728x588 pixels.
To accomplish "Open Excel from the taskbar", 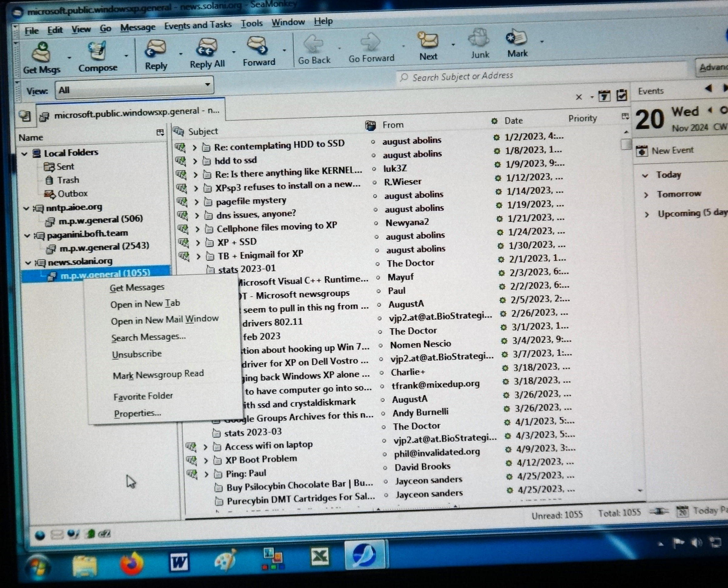I will (x=319, y=556).
